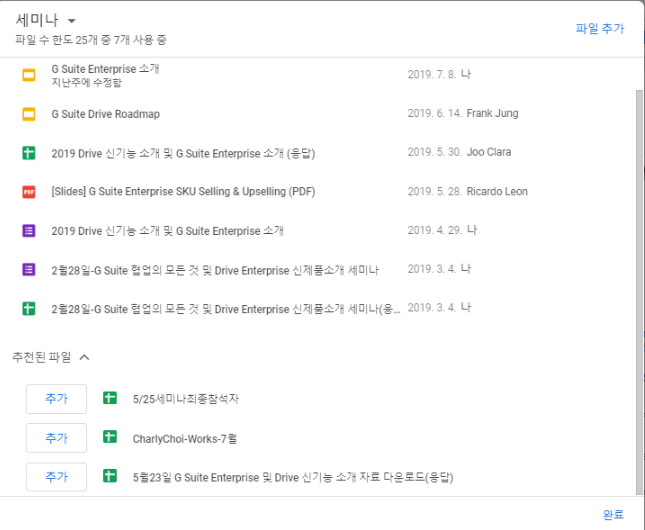Open [Slides] G Suite Enterprise SKU Selling & Upselling (PDF)
The image size is (645, 530).
coord(183,192)
